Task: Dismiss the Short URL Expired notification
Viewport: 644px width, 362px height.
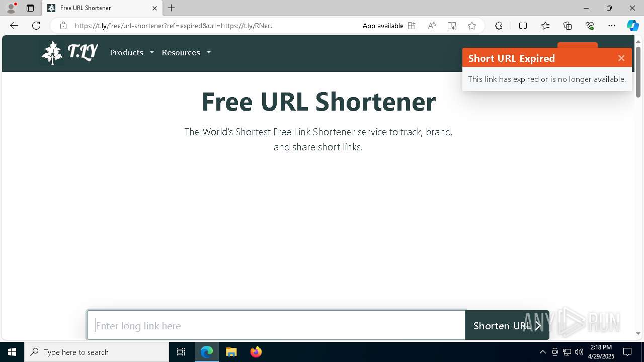Action: coord(621,58)
